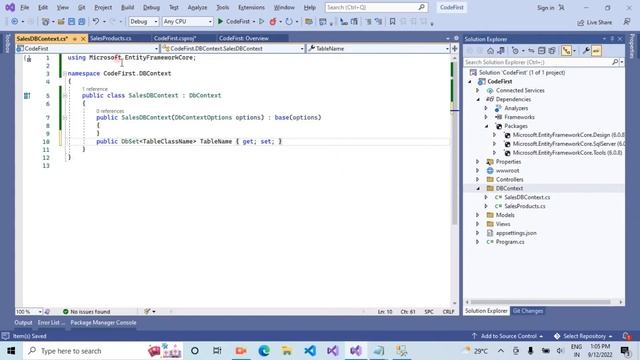Click the Undo toolbar icon
The height and width of the screenshot is (360, 640).
[x=96, y=22]
